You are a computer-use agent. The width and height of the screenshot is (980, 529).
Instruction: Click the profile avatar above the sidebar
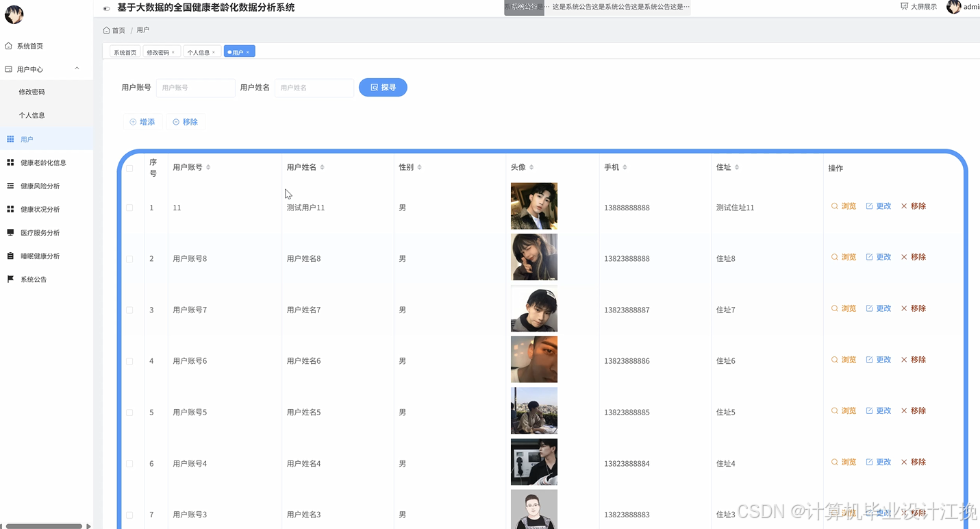(14, 14)
